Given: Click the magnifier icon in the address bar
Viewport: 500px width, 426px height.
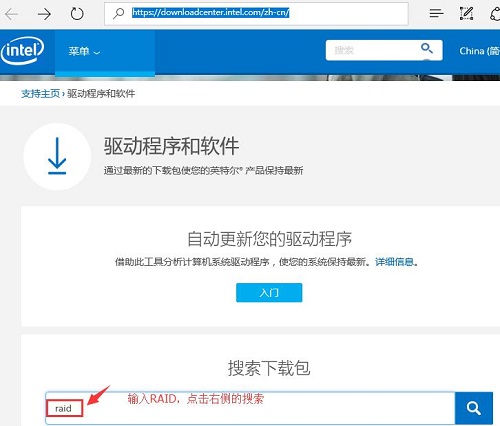Looking at the screenshot, I should tap(118, 13).
